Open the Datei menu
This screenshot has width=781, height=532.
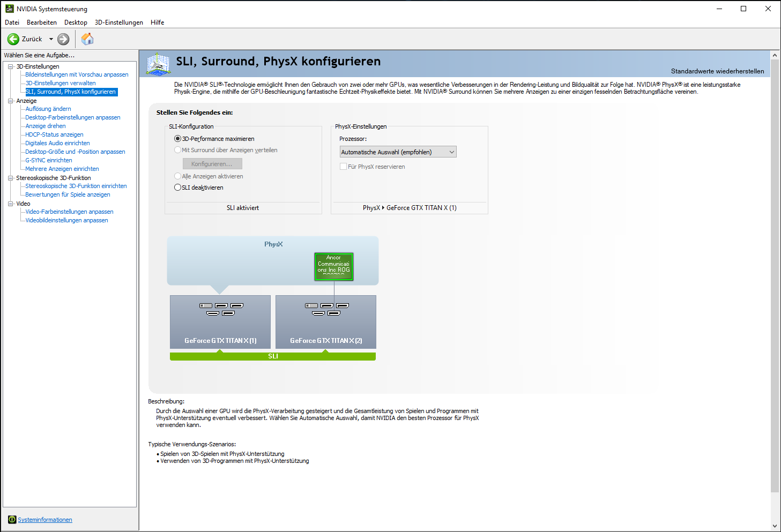12,23
